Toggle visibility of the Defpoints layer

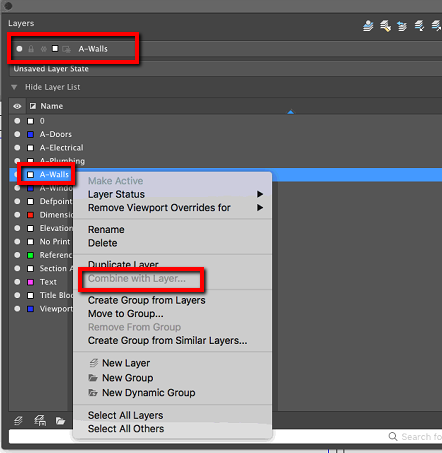coord(17,201)
